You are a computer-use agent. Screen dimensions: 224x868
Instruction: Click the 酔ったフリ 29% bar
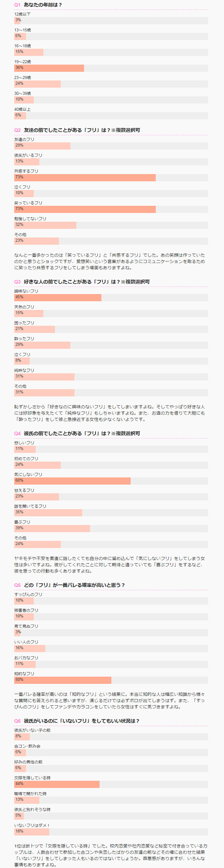tap(111, 345)
